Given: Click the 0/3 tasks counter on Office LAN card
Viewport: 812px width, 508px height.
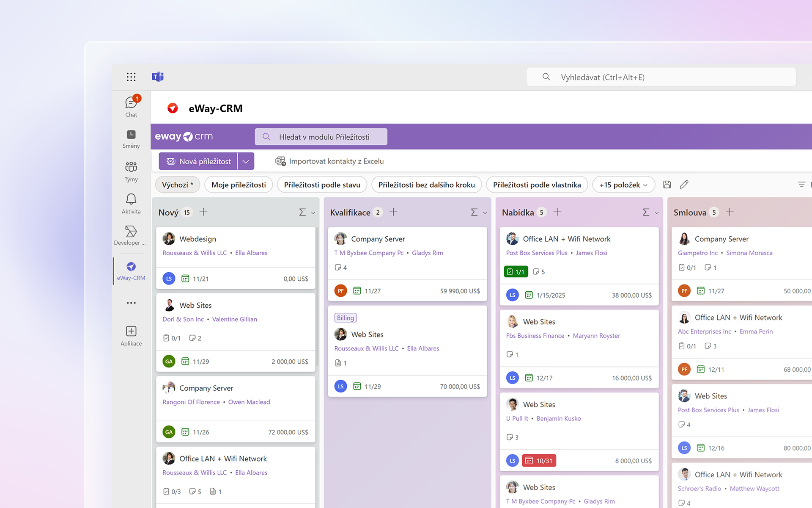Looking at the screenshot, I should click(172, 491).
